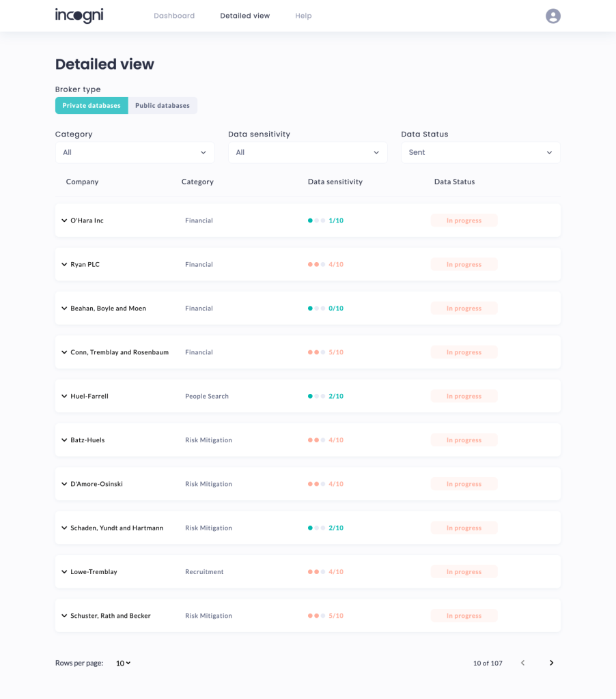Navigate to the Dashboard tab
This screenshot has height=699, width=616.
pyautogui.click(x=174, y=16)
